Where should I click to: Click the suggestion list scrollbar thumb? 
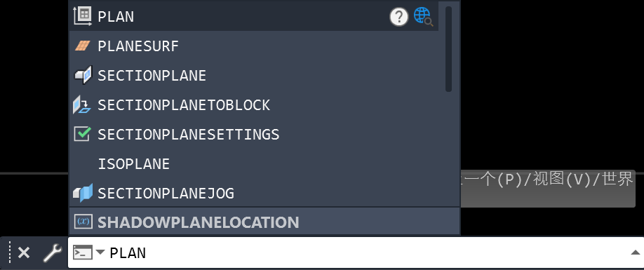pos(448,49)
